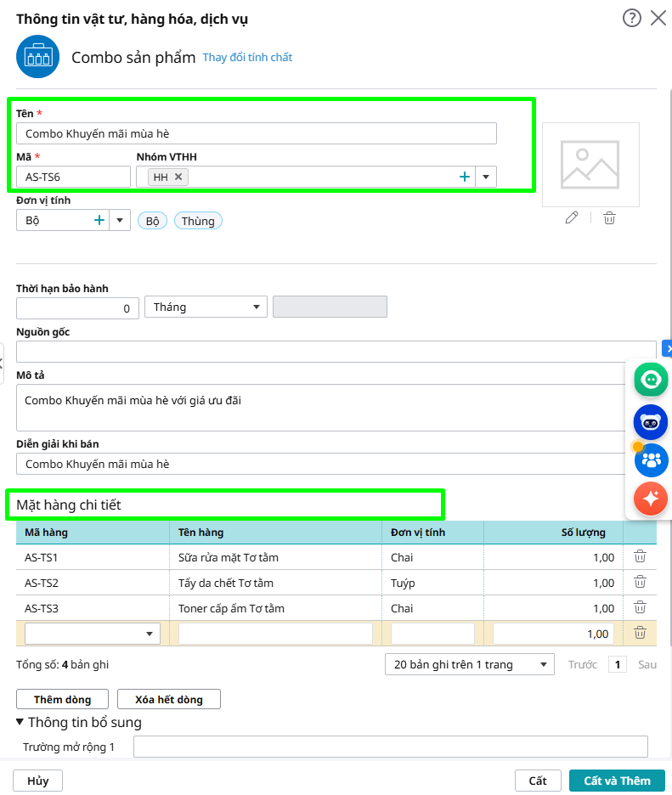Image resolution: width=672 pixels, height=795 pixels.
Task: Add new unit with plus in Đơn vị tính
Action: pos(99,220)
